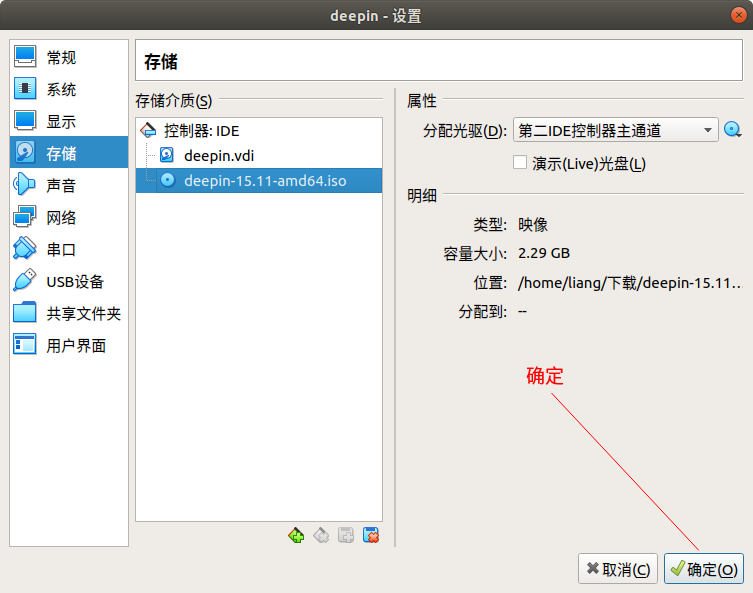
Task: Click the 取消 (Cancel) button
Action: pyautogui.click(x=618, y=569)
